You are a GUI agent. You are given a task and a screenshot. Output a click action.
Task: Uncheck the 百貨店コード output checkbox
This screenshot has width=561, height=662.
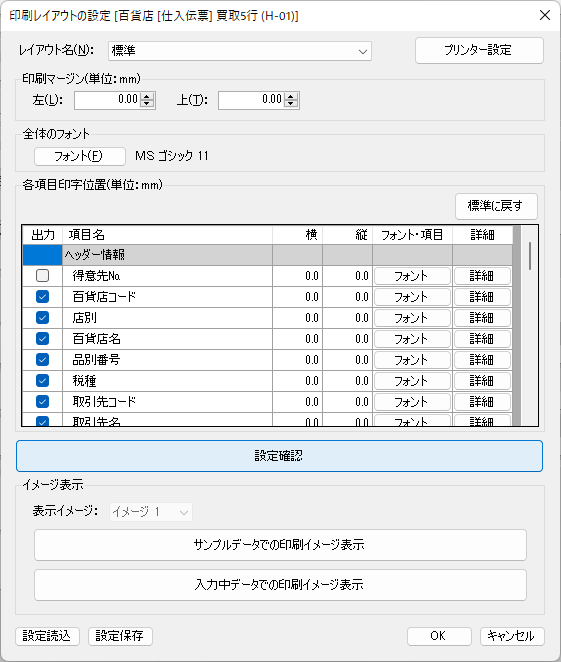[42, 297]
